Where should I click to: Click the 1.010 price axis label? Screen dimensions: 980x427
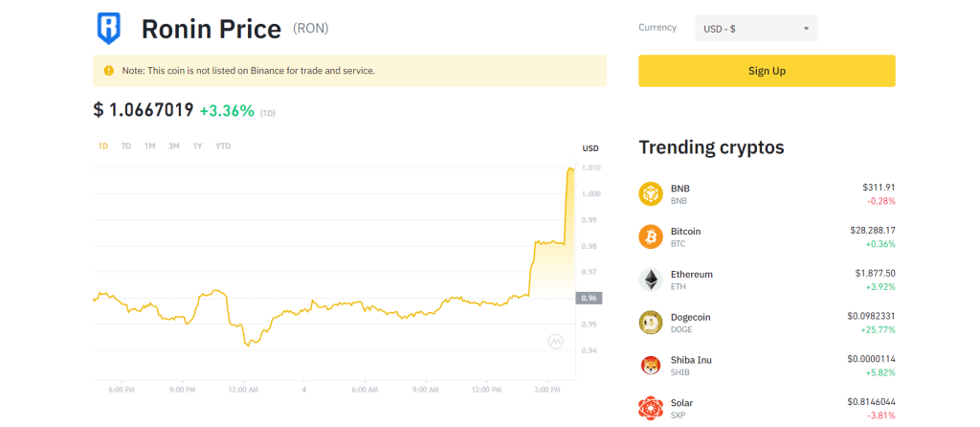(x=591, y=168)
